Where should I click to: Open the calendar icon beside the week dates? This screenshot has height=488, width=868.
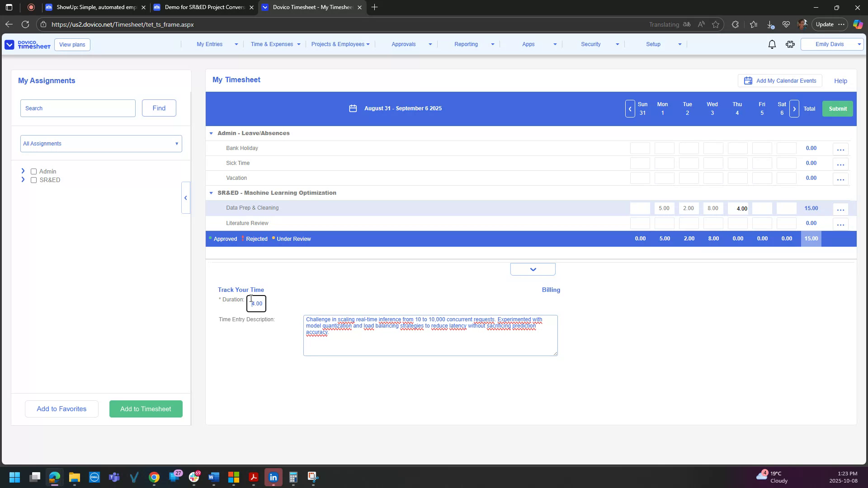pos(353,108)
